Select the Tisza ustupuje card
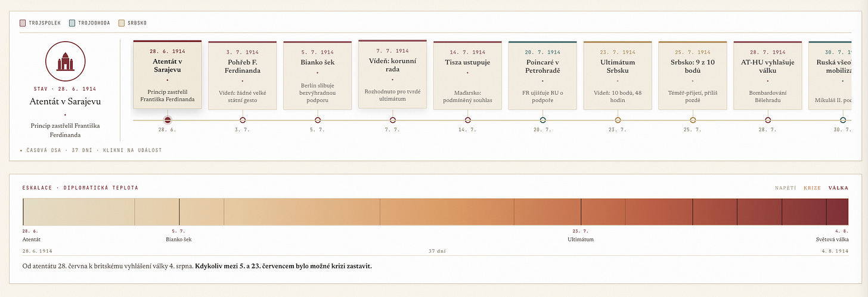Viewport: 868px width, 297px height. click(467, 75)
